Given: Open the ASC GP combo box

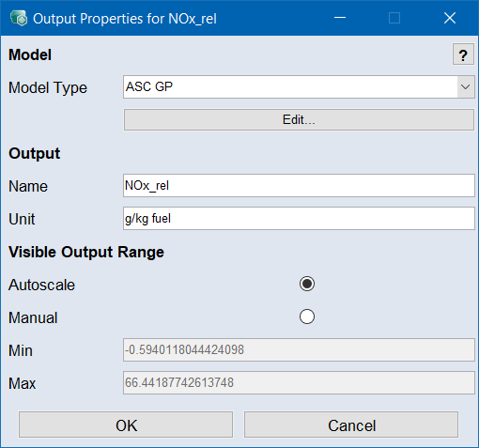Looking at the screenshot, I should pos(299,86).
